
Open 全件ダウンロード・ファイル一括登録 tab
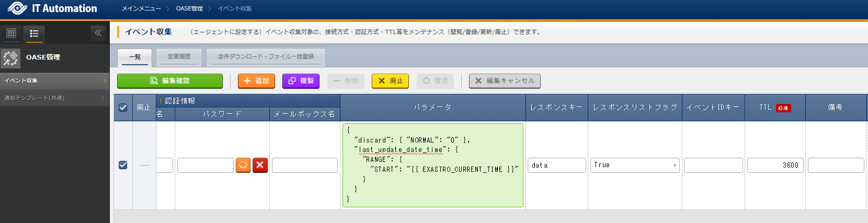pos(266,57)
